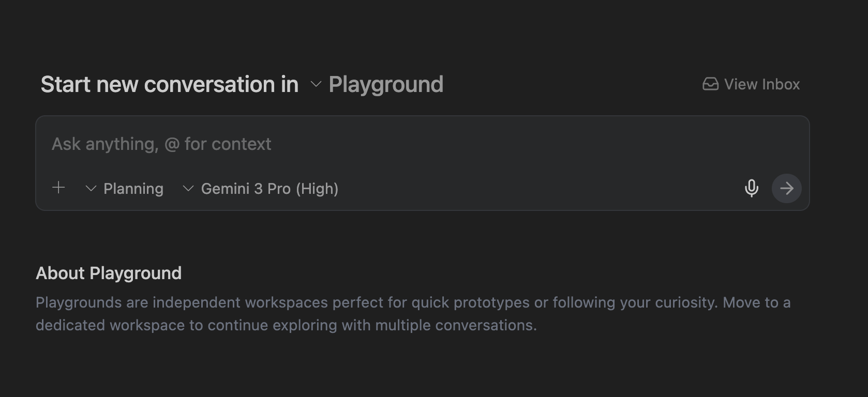Click the 'Start new conversation in' heading

coord(170,84)
